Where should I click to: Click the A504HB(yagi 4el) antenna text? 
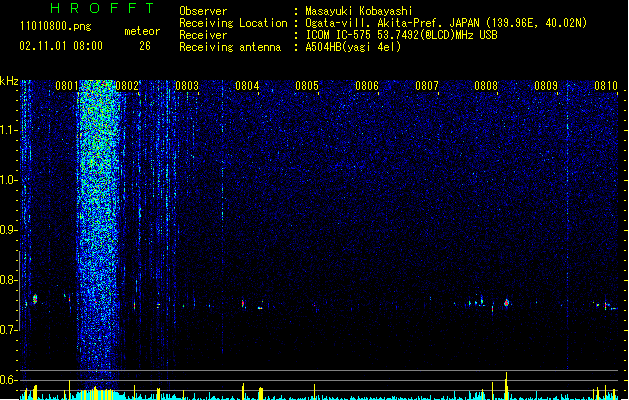click(353, 47)
